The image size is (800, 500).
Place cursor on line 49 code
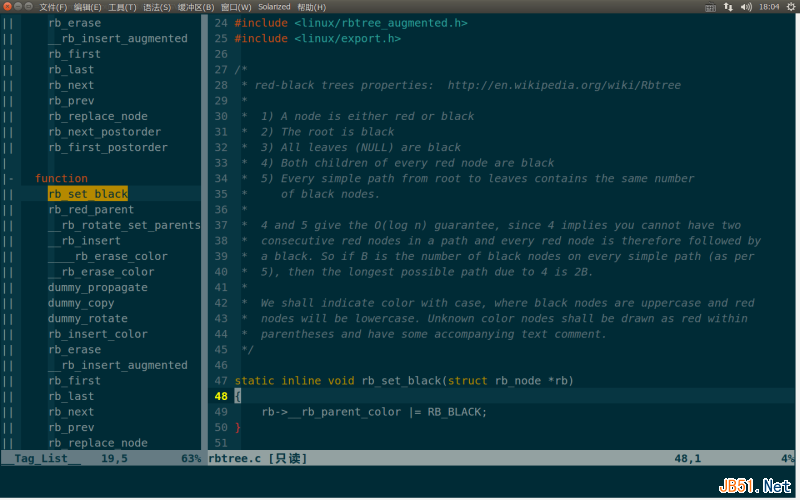pyautogui.click(x=374, y=412)
